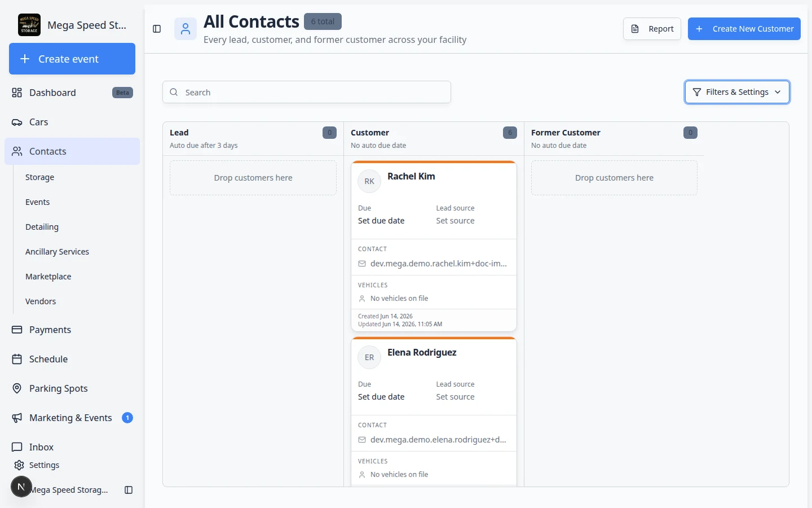Click the Customer column count badge
This screenshot has height=508, width=812.
pos(510,133)
